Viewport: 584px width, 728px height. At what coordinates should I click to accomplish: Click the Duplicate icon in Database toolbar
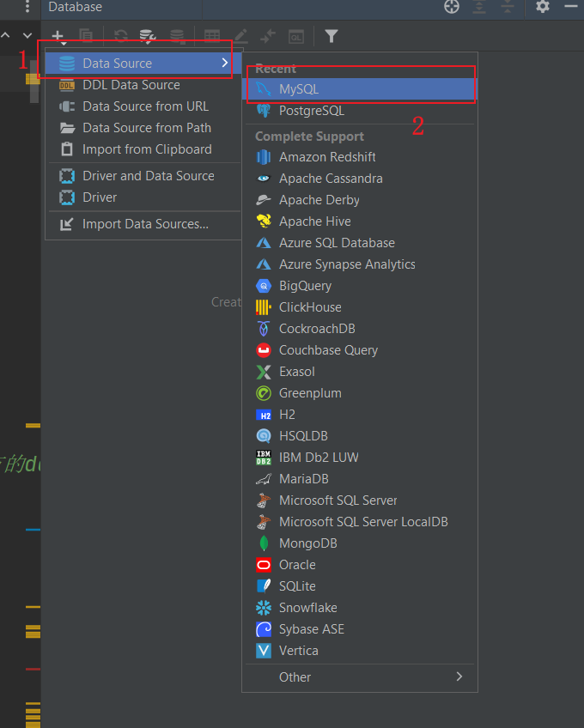86,36
